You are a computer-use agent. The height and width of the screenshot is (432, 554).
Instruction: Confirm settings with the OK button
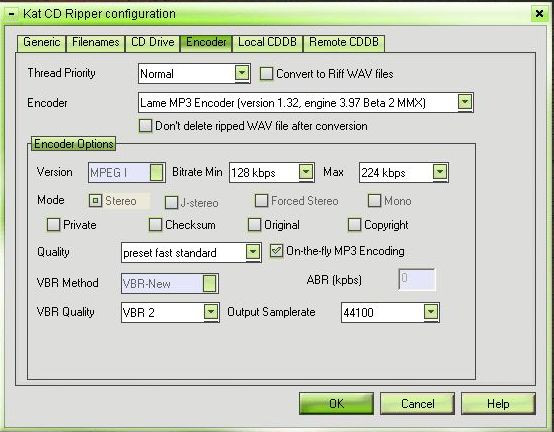tap(336, 403)
